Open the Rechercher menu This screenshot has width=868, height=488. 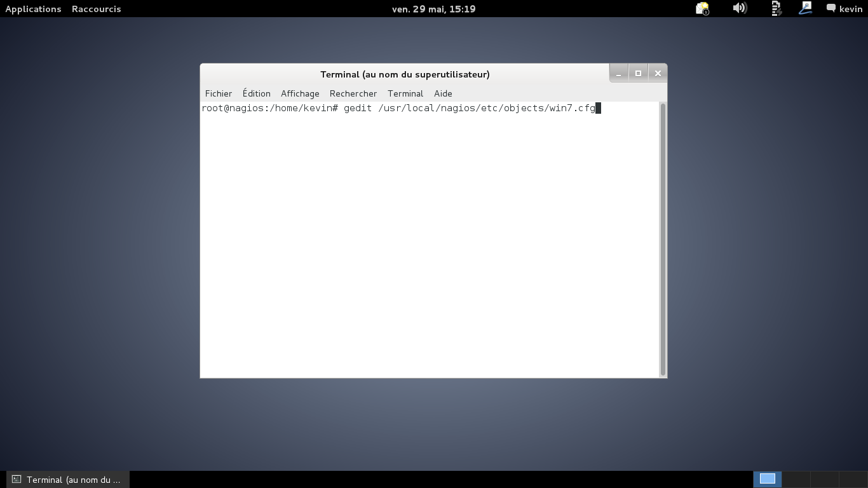click(x=353, y=93)
